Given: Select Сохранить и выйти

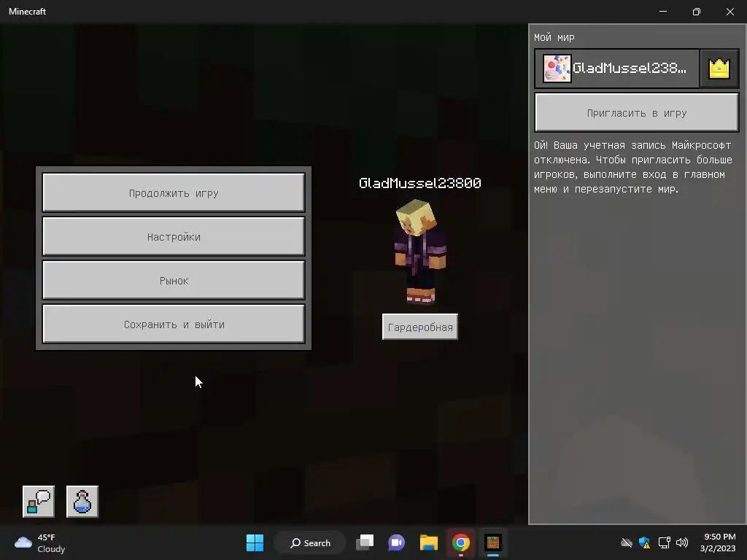Looking at the screenshot, I should click(174, 324).
